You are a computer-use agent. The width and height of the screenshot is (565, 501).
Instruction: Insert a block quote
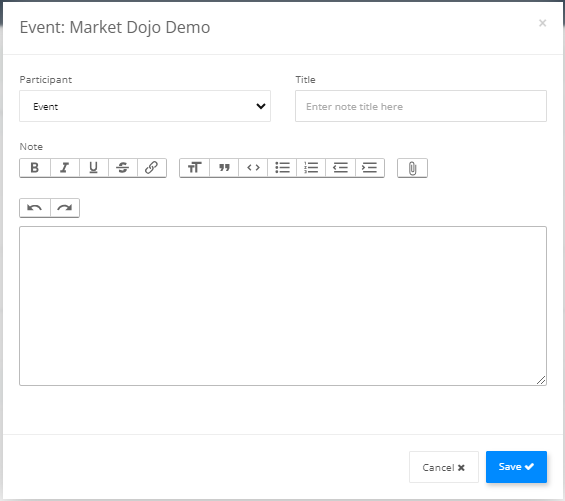(224, 168)
